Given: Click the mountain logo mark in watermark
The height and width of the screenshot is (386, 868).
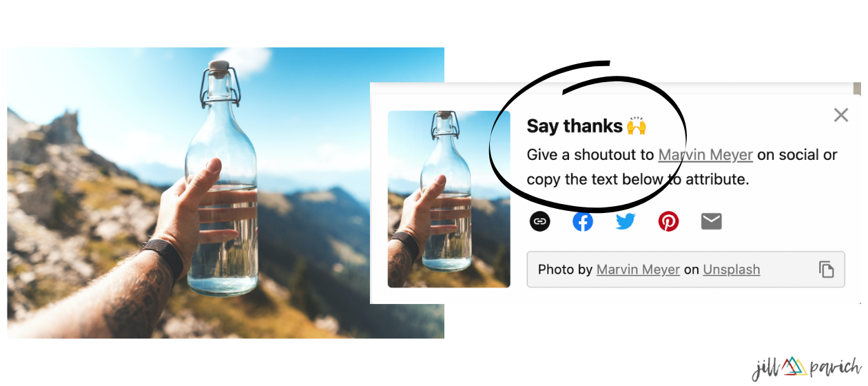Looking at the screenshot, I should pos(794,366).
